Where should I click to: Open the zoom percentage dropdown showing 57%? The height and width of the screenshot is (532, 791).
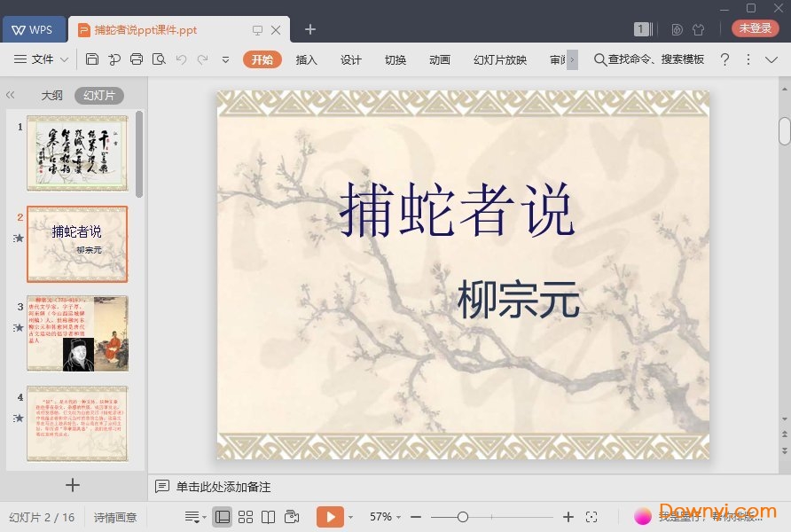point(381,516)
